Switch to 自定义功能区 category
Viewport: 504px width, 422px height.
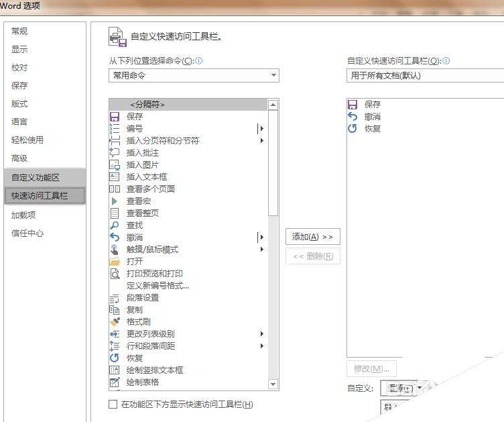click(x=45, y=177)
